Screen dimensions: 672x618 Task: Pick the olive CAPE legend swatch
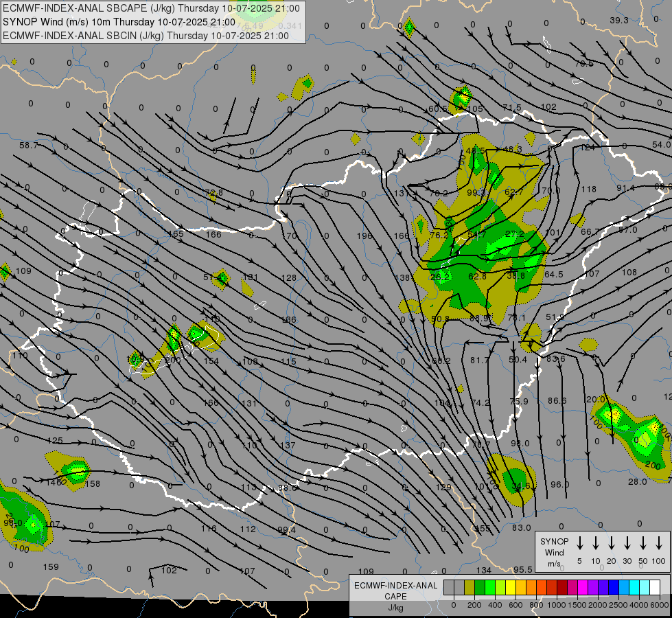coord(470,587)
